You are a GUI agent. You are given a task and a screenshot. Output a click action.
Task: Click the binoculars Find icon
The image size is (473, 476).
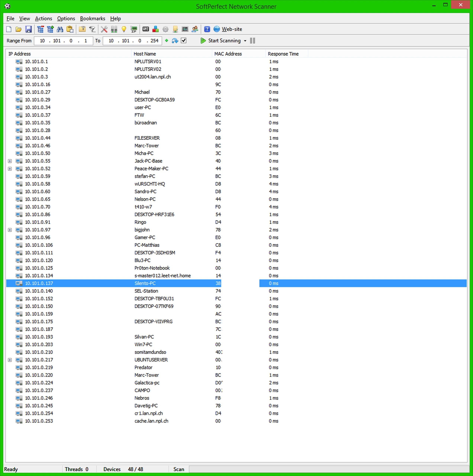pyautogui.click(x=60, y=29)
